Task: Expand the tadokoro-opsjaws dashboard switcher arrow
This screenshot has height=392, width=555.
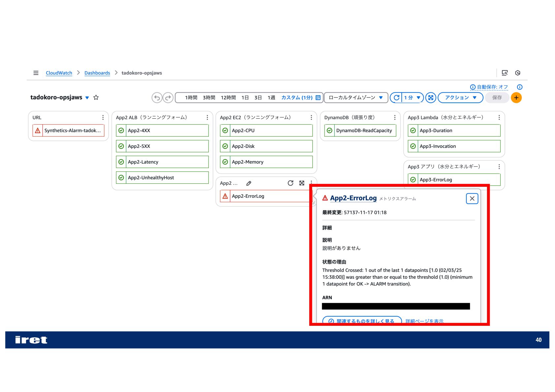Action: [x=87, y=98]
